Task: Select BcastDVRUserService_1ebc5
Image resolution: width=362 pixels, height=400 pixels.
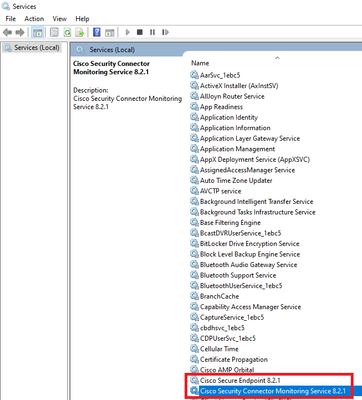Action: coord(240,233)
